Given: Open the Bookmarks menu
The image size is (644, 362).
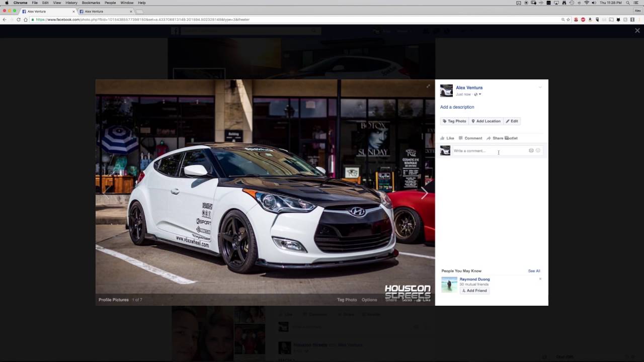Looking at the screenshot, I should coord(91,3).
